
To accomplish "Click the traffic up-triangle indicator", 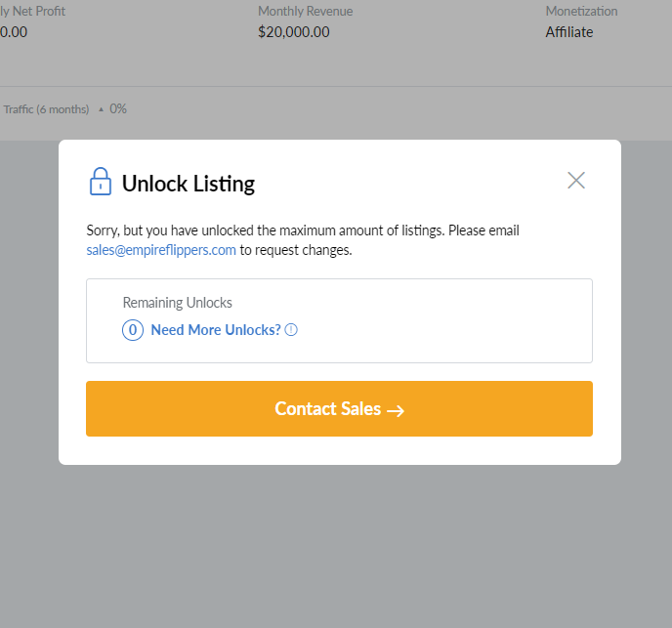I will 101,109.
